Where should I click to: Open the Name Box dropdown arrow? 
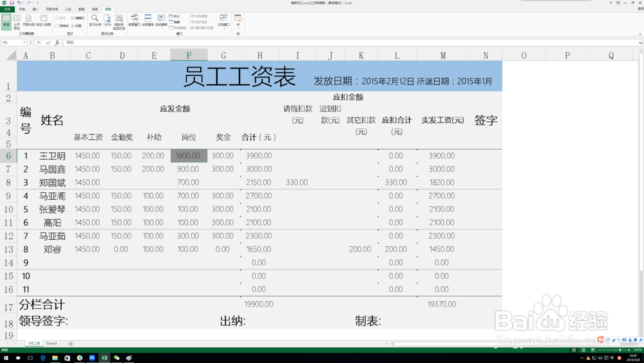tap(24, 43)
